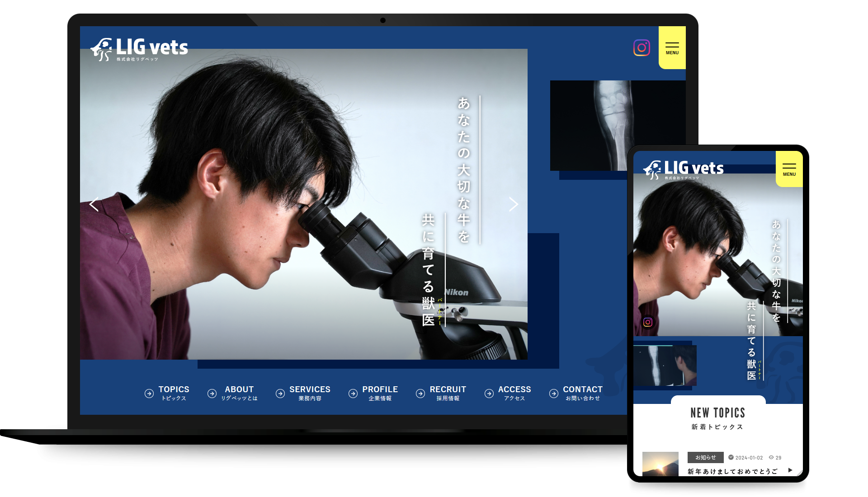The image size is (868, 497).
Task: Select the X-ray thumbnail on the tablet screen
Action: [665, 366]
